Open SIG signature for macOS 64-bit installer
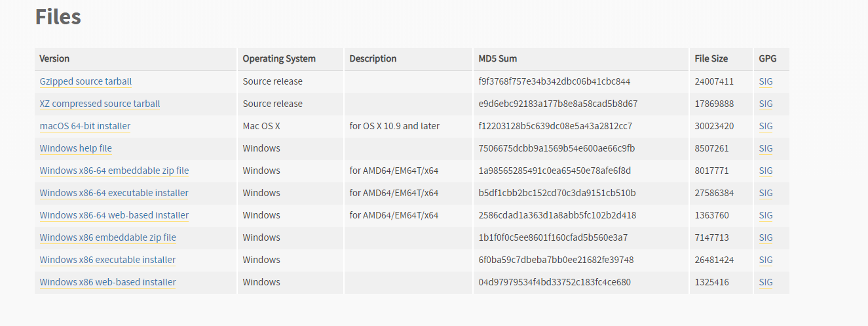The image size is (868, 326). (766, 127)
